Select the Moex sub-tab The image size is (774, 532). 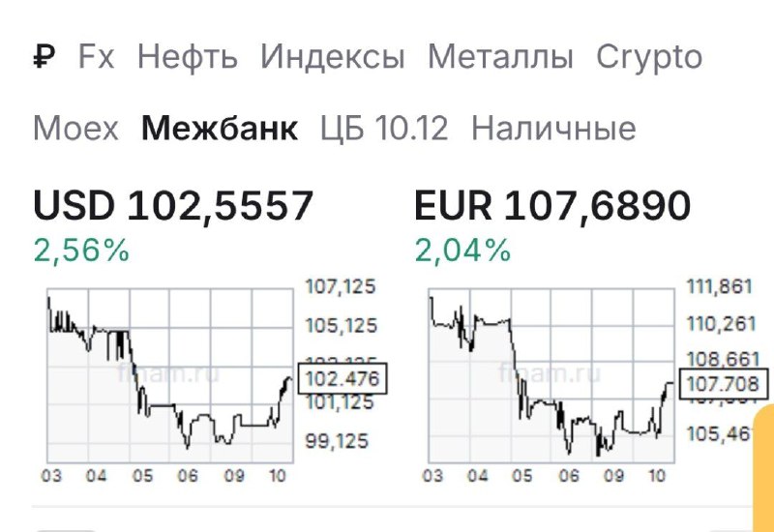tap(75, 129)
